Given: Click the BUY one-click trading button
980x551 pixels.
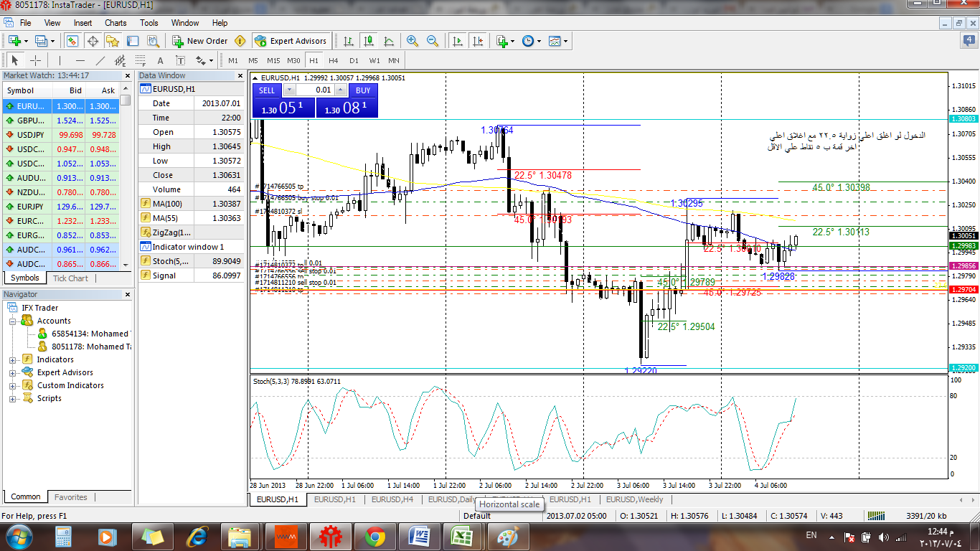Looking at the screenshot, I should pos(363,90).
